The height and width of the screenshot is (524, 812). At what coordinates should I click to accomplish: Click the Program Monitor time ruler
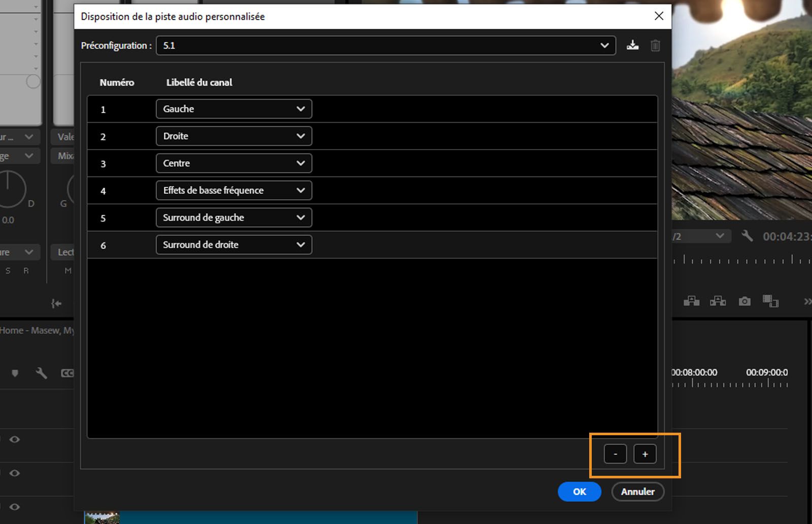tap(742, 260)
